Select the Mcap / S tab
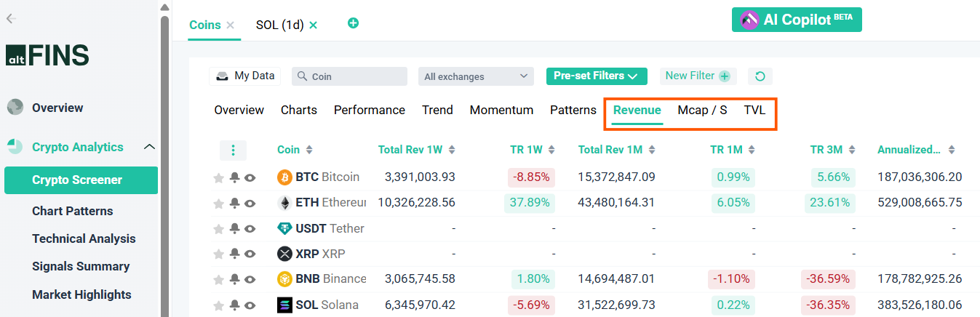 pos(702,111)
